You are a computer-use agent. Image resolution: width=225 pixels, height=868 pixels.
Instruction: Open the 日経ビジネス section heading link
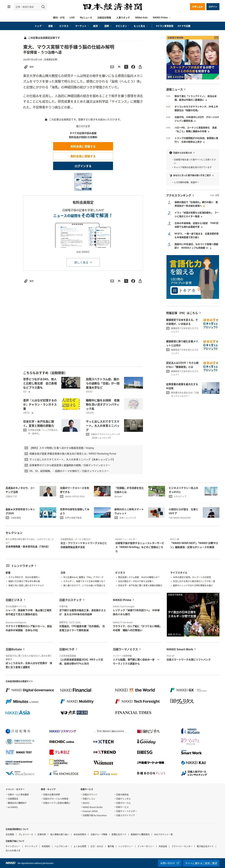click(16, 600)
